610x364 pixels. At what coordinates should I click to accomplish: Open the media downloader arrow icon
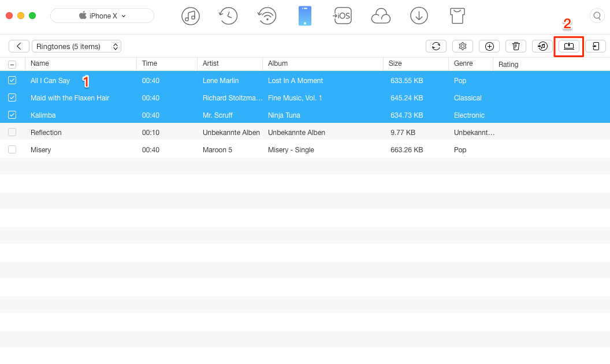click(x=419, y=16)
